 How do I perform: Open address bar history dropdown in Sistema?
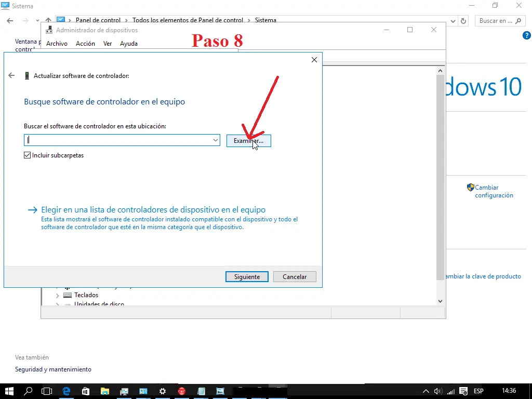(453, 21)
